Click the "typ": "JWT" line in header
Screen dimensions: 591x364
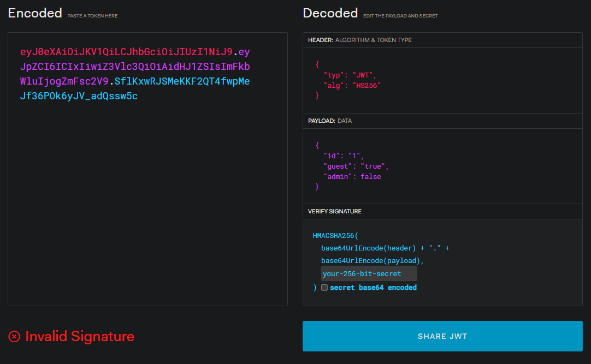[x=350, y=75]
